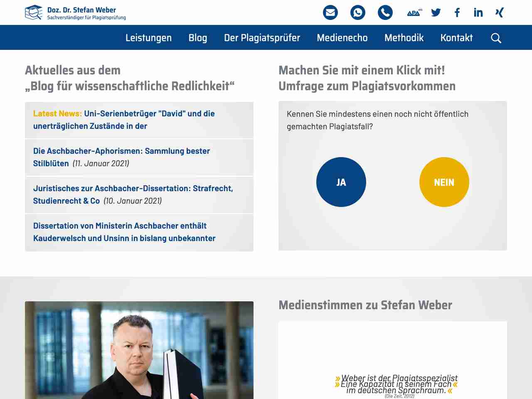Vote NEIN in the plagiarism survey

pyautogui.click(x=444, y=182)
